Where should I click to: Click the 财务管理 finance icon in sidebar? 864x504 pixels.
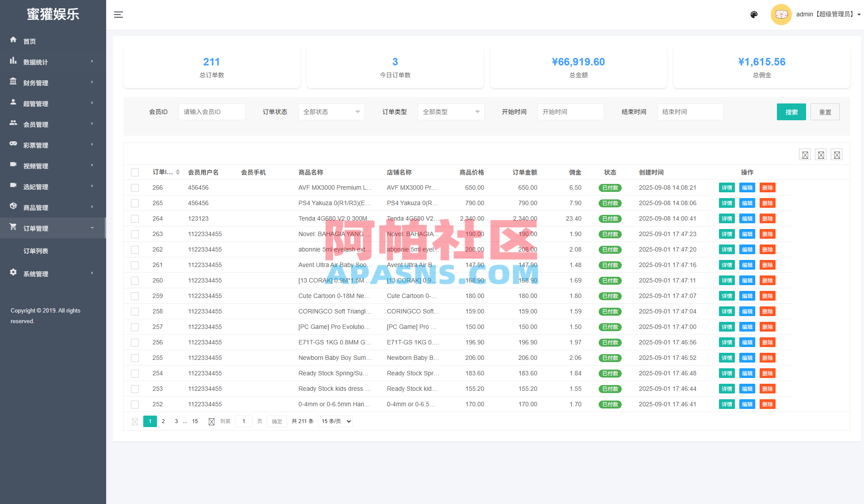pyautogui.click(x=13, y=82)
